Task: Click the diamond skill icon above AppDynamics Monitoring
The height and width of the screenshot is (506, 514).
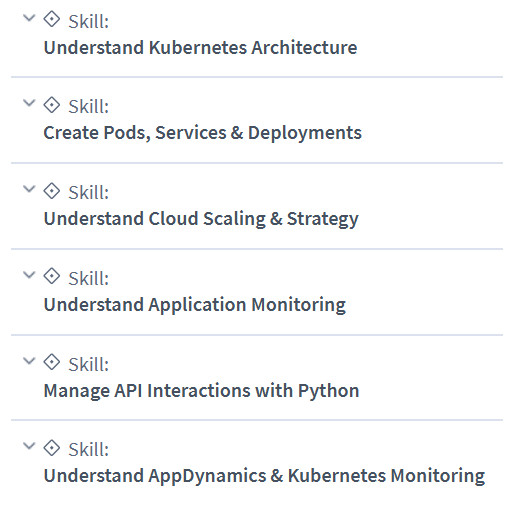Action: tap(52, 448)
